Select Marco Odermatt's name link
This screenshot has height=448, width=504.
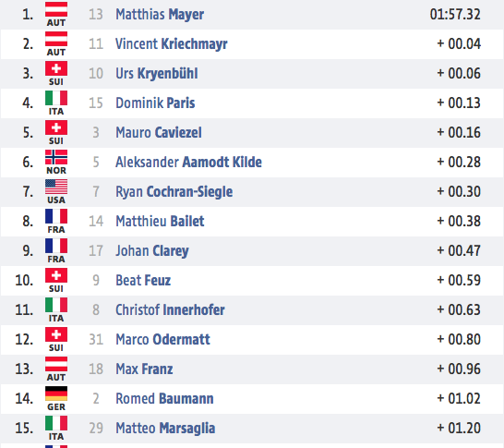point(162,340)
